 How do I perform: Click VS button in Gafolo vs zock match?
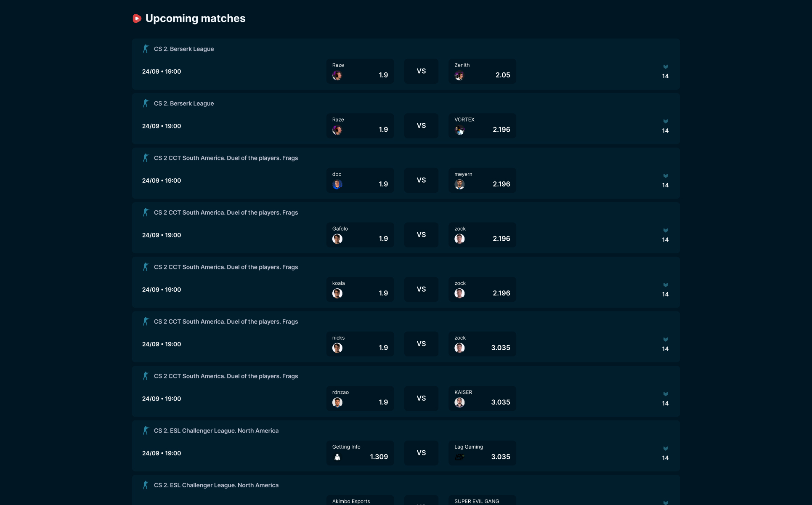pos(421,235)
